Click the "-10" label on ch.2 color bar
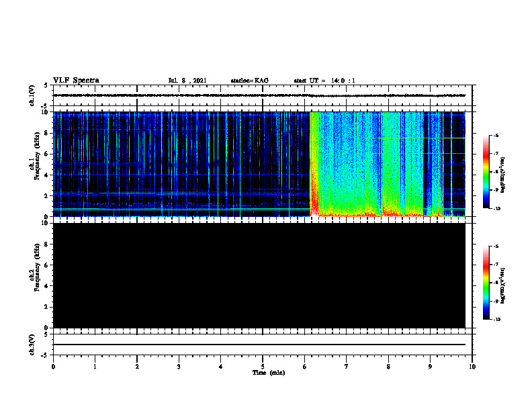 point(496,319)
